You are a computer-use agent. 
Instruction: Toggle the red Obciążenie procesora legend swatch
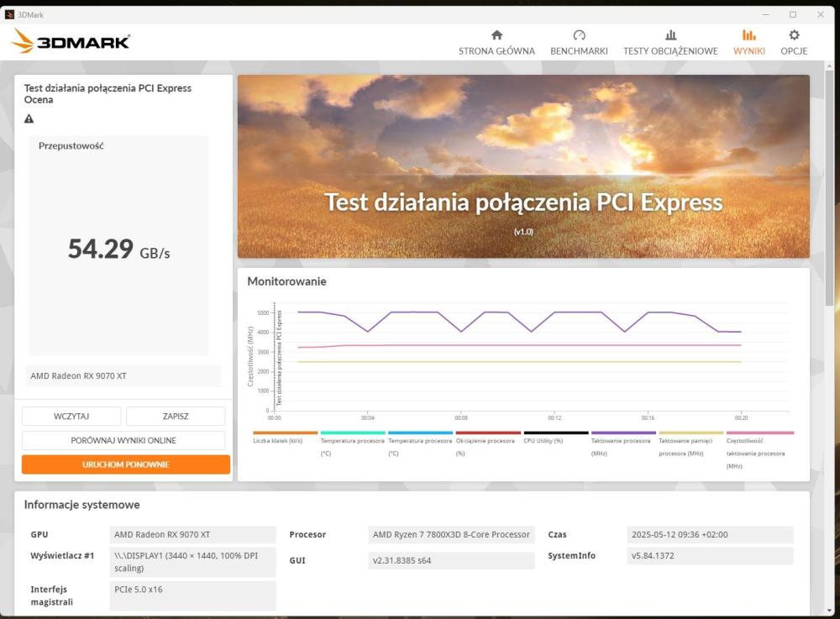[488, 433]
